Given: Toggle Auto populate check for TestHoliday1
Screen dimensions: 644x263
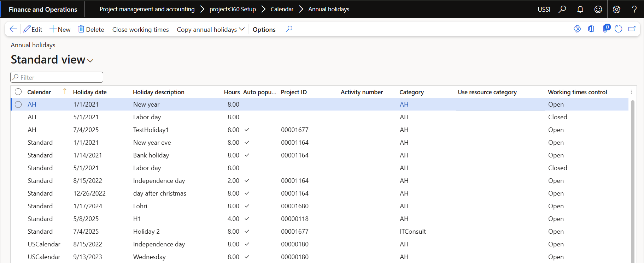Looking at the screenshot, I should (247, 130).
